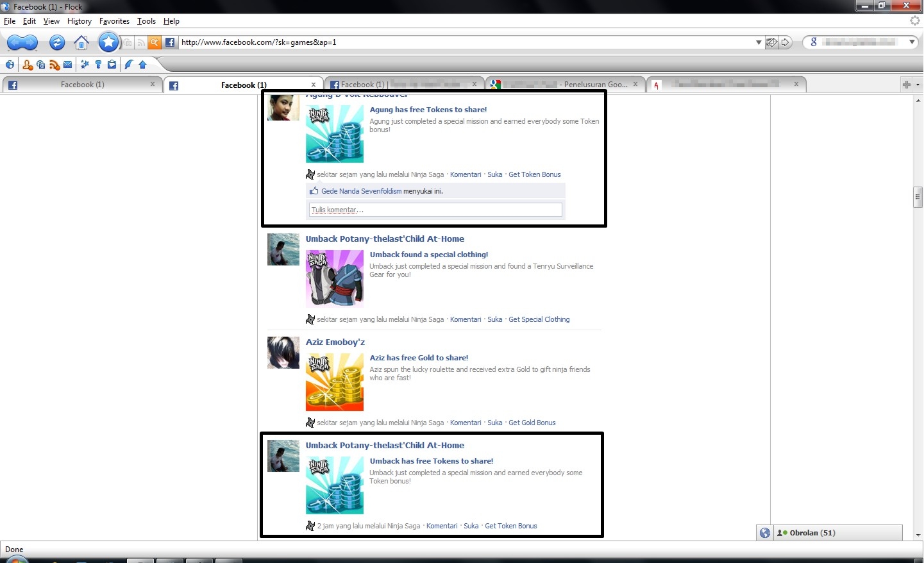
Task: Reload the page with the refresh icon
Action: 57,43
